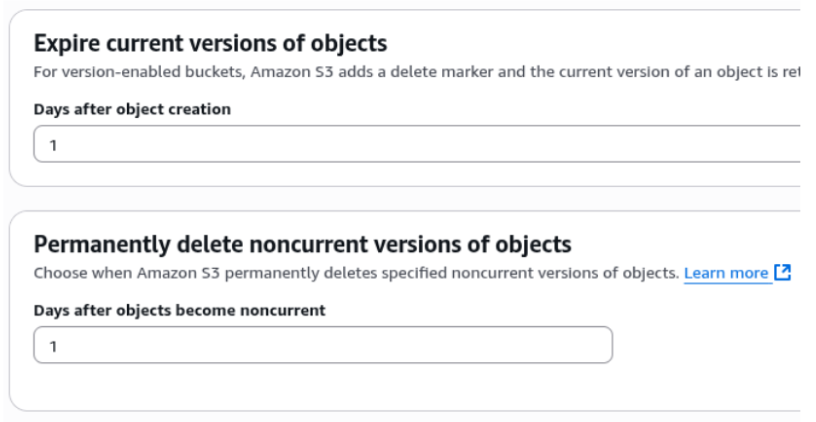Click the version-enabled buckets description text

click(400, 72)
